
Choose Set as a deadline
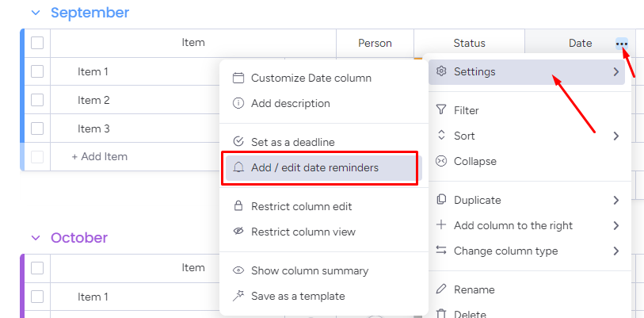pyautogui.click(x=292, y=142)
